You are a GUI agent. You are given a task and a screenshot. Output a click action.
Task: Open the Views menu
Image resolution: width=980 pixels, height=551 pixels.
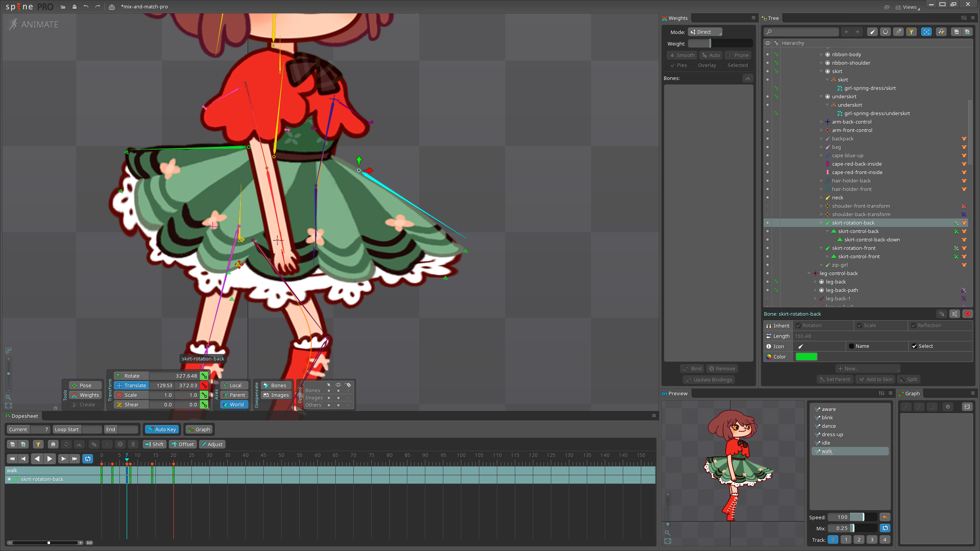tap(907, 7)
